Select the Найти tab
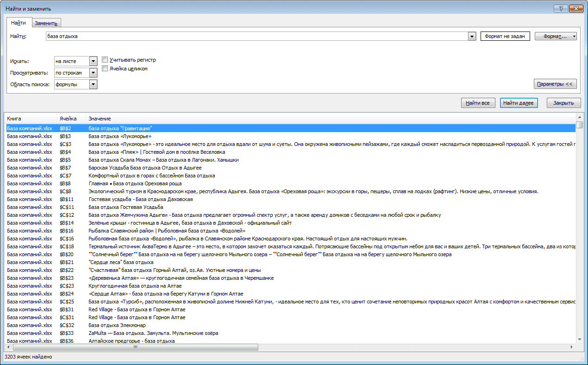 [19, 23]
